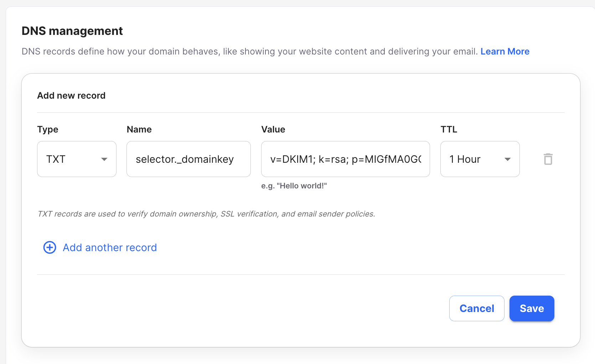
Task: Click the Type column label
Action: (48, 129)
